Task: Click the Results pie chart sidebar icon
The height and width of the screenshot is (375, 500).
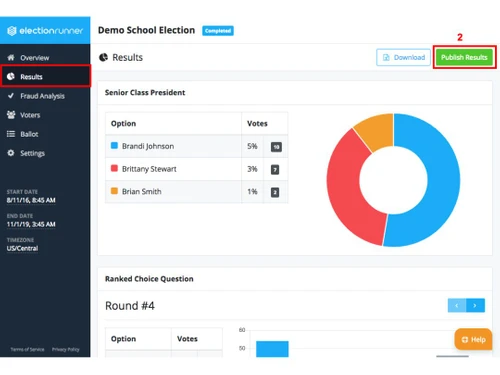Action: pyautogui.click(x=11, y=76)
